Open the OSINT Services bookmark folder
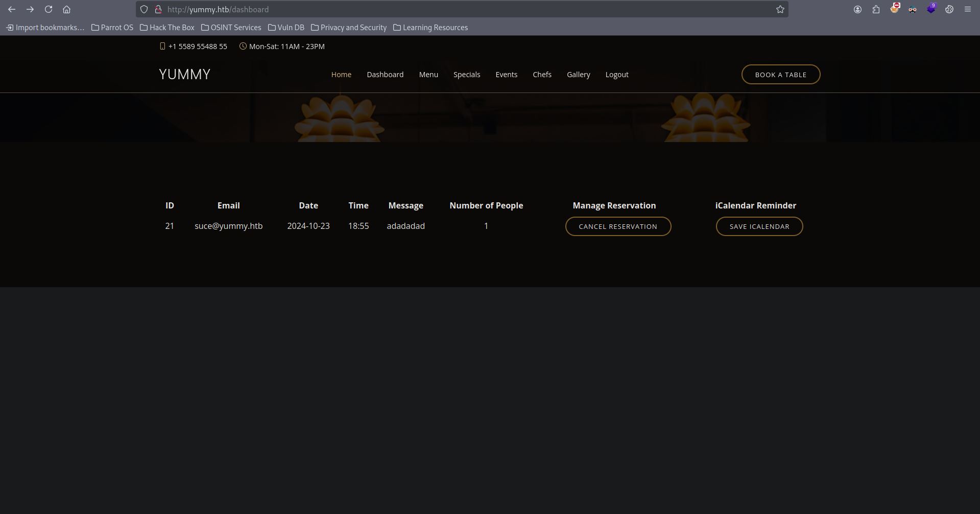This screenshot has width=980, height=514. click(231, 28)
